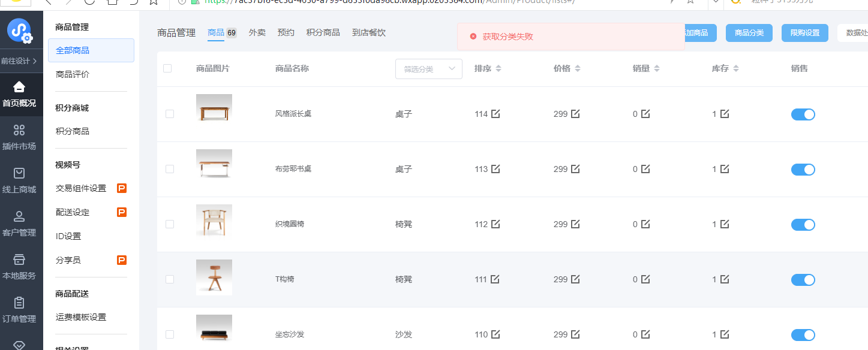Screen dimensions: 868x350
Task: Open 首页概况 home icon in sidebar
Action: coord(19,87)
